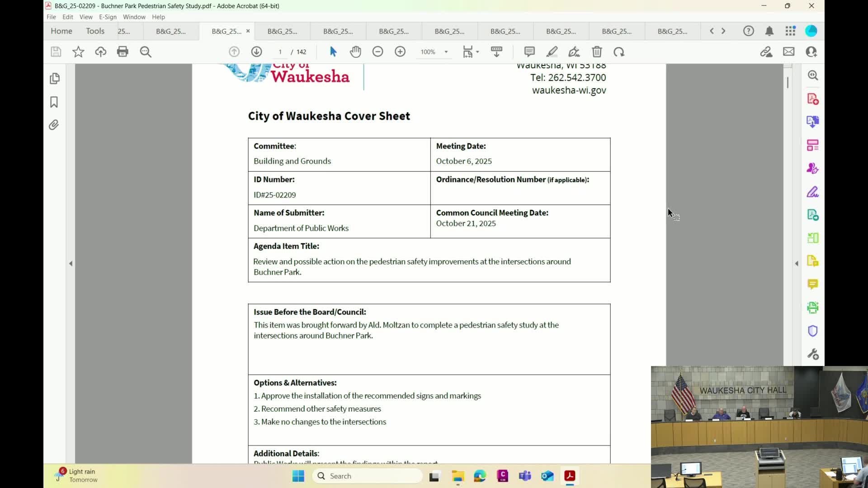The width and height of the screenshot is (868, 488).
Task: Click the Print file icon
Action: tap(123, 52)
